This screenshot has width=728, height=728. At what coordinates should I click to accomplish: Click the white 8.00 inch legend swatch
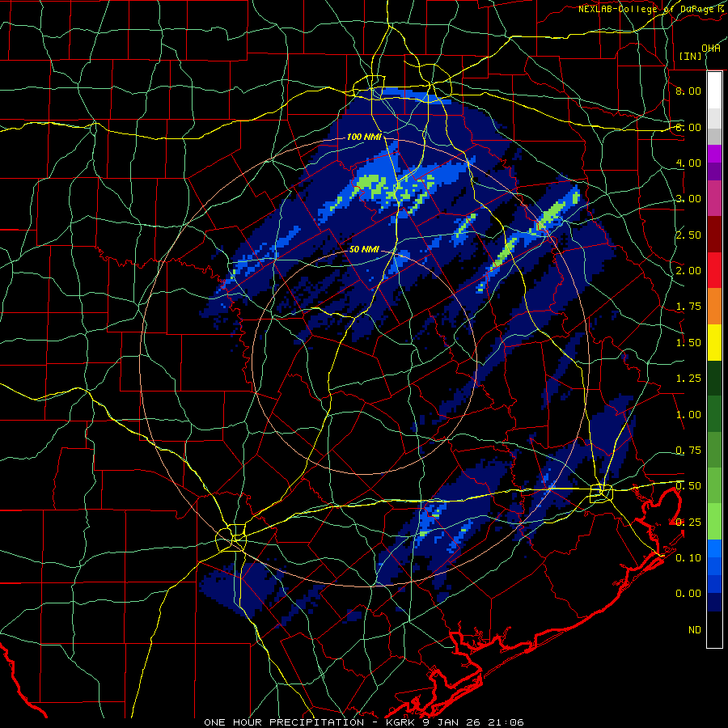(714, 91)
